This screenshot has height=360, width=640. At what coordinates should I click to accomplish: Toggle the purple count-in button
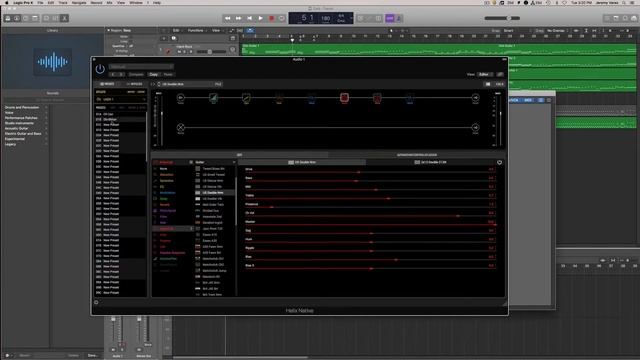390,18
